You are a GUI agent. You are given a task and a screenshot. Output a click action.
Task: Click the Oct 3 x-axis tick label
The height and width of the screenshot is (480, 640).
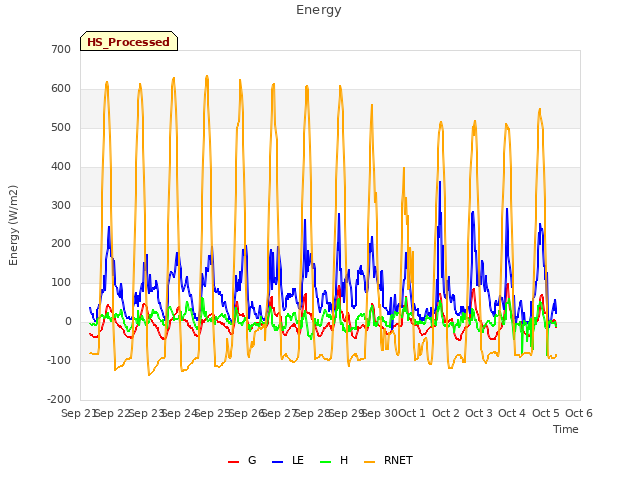point(479,413)
